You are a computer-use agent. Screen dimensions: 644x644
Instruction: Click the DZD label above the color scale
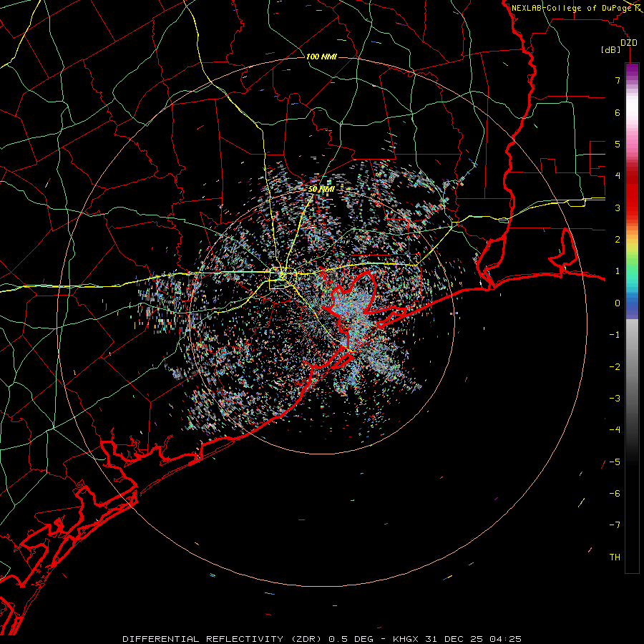click(x=629, y=43)
